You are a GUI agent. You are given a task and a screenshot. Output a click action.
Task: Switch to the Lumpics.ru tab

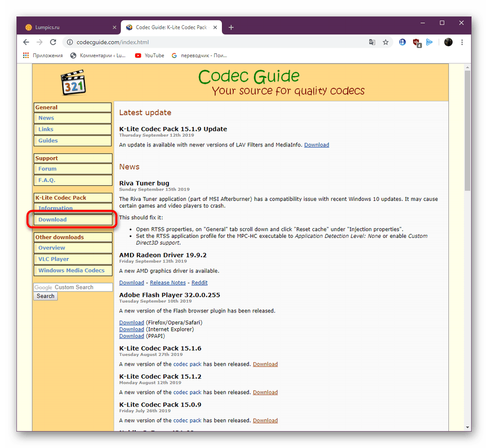click(69, 27)
